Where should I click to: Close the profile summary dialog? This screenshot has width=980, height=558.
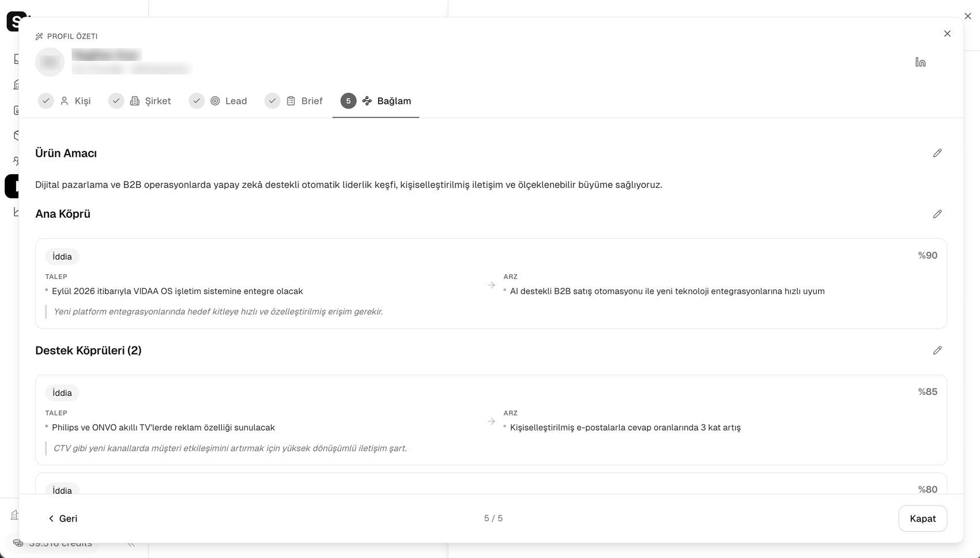click(947, 33)
